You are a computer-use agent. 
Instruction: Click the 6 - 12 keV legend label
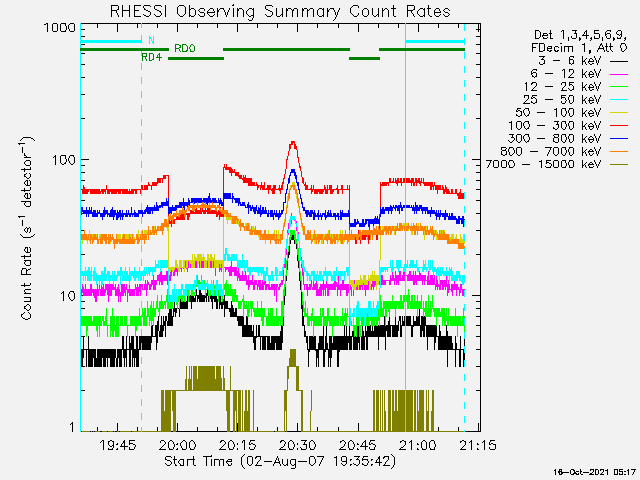(566, 74)
